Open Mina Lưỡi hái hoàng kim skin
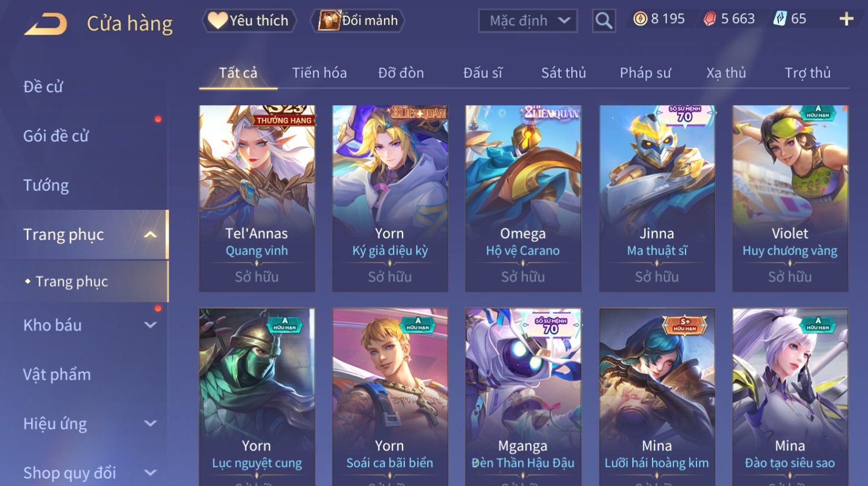 click(x=657, y=397)
